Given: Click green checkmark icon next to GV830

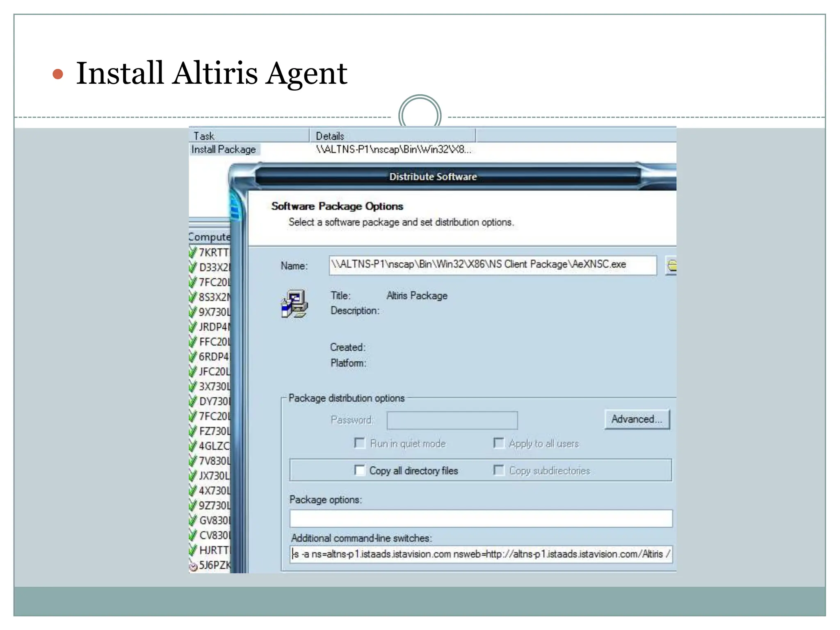Looking at the screenshot, I should 193,520.
